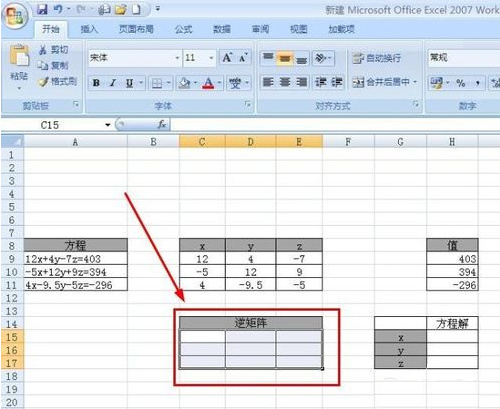Open fill color dropdown arrow
This screenshot has height=409, width=500.
196,83
